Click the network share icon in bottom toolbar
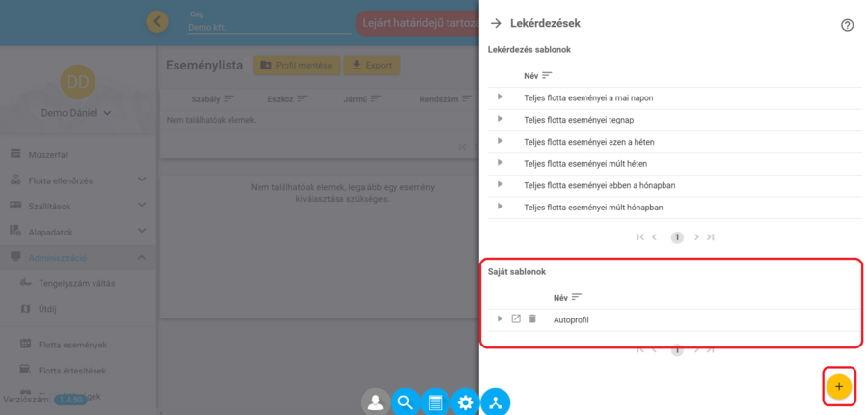The width and height of the screenshot is (868, 415). tap(495, 402)
